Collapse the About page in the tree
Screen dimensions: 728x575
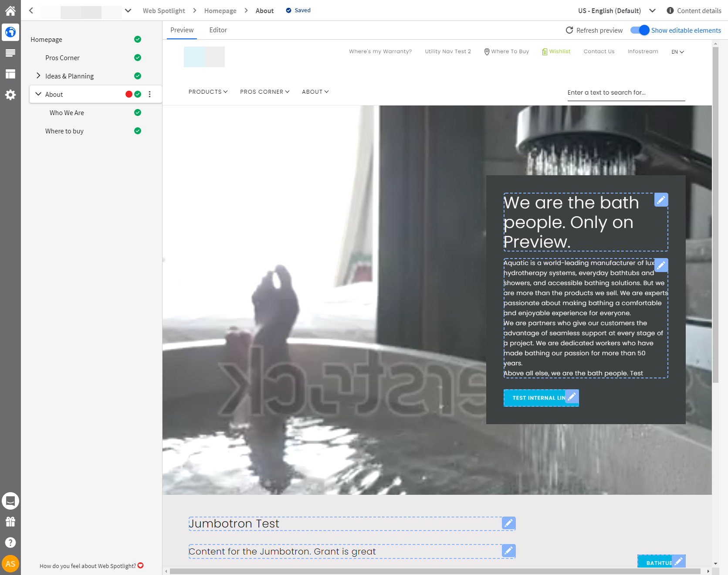point(38,94)
